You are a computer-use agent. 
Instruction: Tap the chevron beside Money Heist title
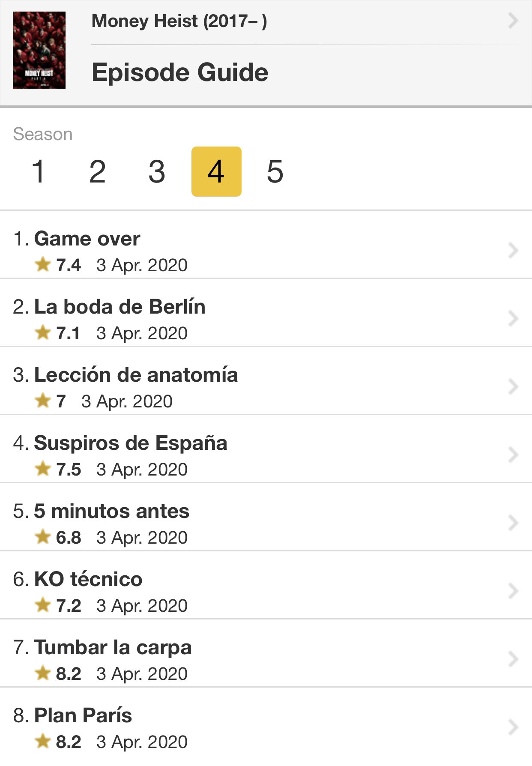tap(513, 21)
